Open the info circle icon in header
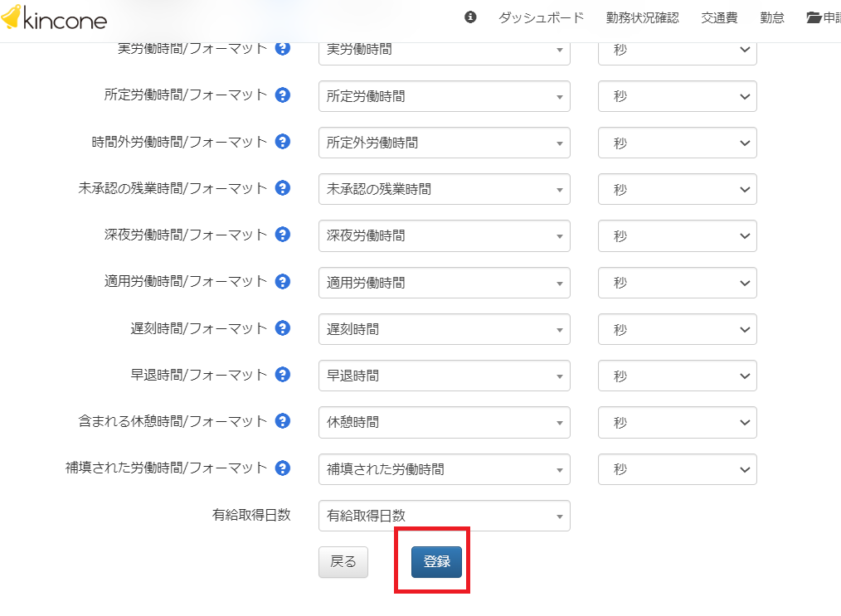This screenshot has height=616, width=841. [x=470, y=17]
